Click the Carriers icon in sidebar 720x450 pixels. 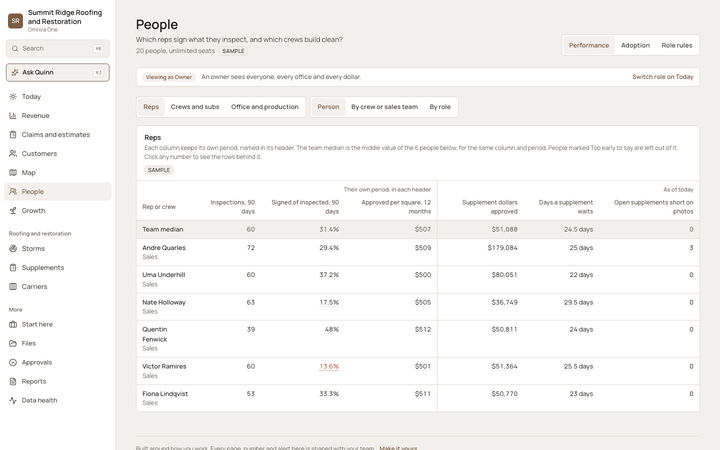click(13, 287)
